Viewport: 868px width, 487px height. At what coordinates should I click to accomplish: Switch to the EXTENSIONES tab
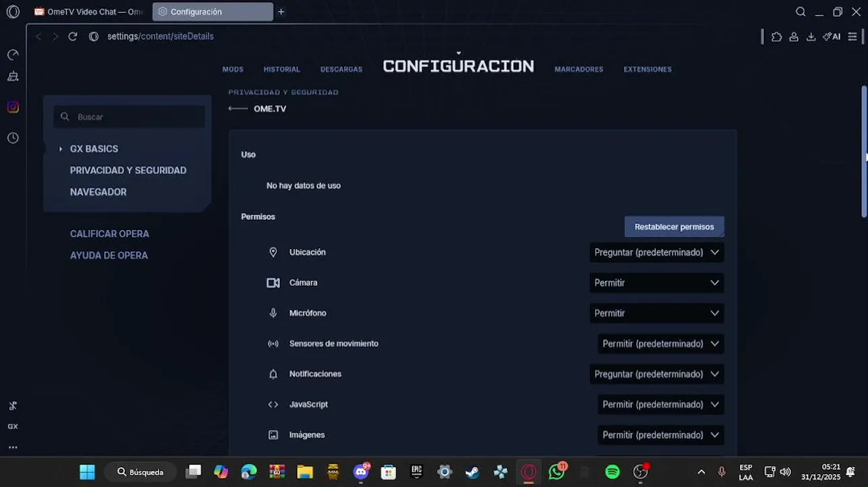pos(648,70)
